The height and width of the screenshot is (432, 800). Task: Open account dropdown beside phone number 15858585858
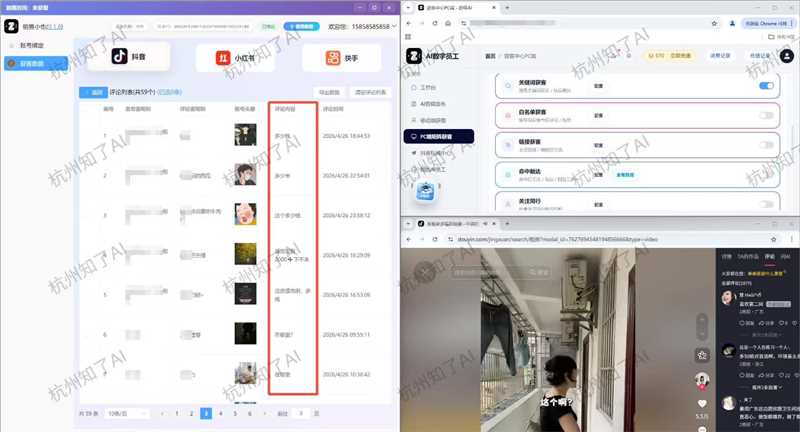[394, 26]
